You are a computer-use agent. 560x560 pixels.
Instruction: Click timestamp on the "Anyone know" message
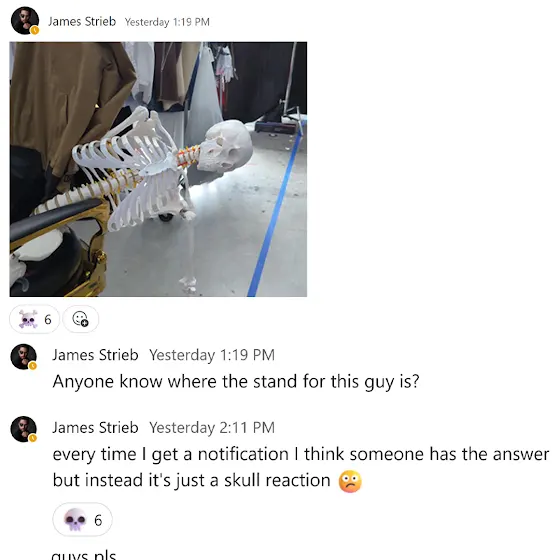click(x=212, y=355)
